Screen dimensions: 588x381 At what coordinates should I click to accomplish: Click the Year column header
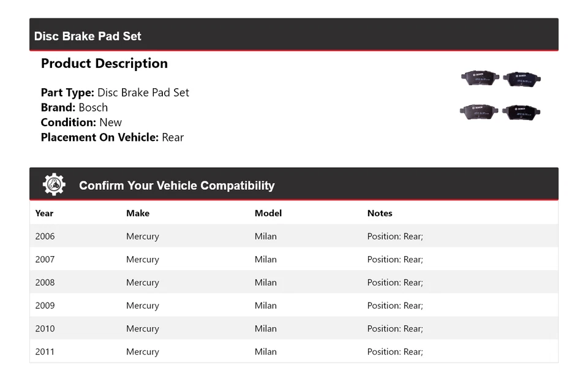44,213
